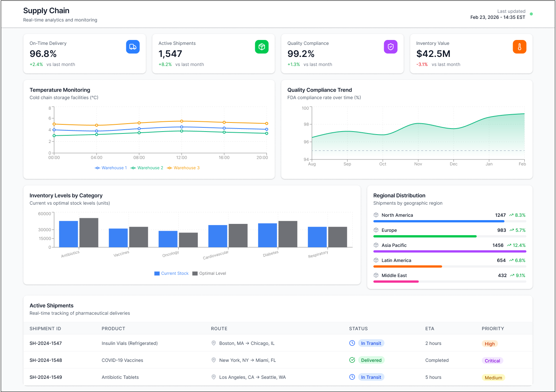
Task: Click the SHIPMENT ID column header
Action: (45, 328)
